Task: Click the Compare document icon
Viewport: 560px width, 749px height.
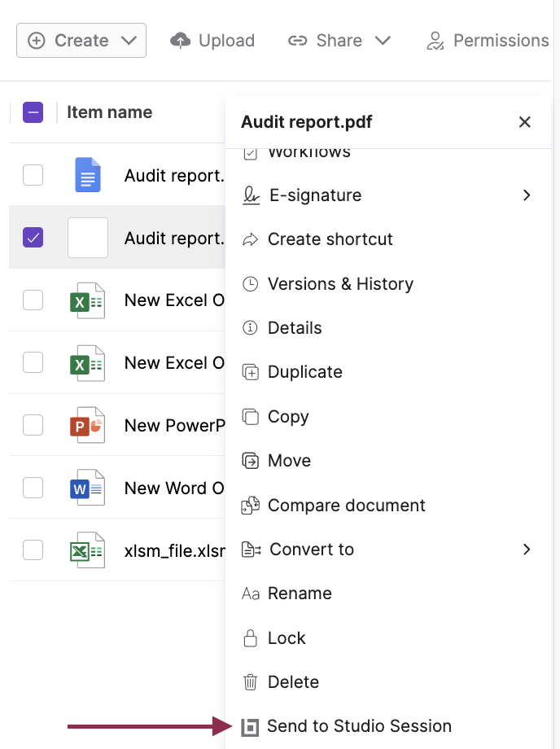Action: [251, 505]
